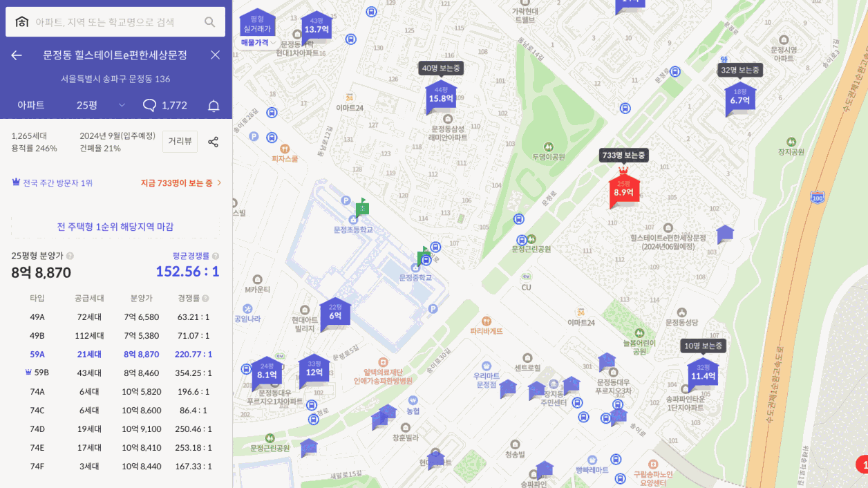Select the 아파트 tab in the header

pos(32,105)
